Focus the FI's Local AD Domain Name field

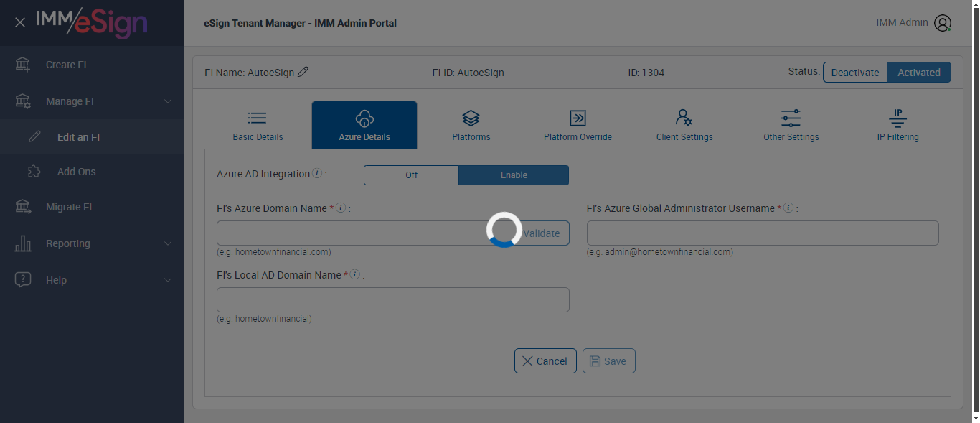[x=393, y=300]
